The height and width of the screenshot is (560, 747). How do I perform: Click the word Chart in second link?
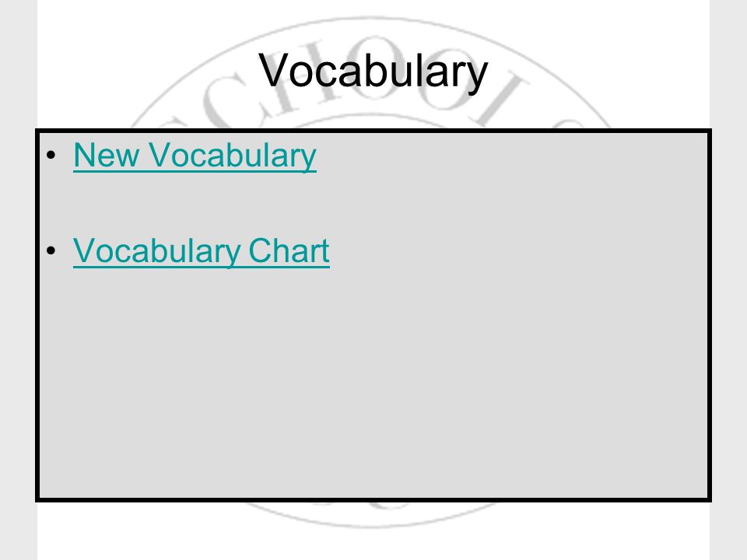[289, 250]
